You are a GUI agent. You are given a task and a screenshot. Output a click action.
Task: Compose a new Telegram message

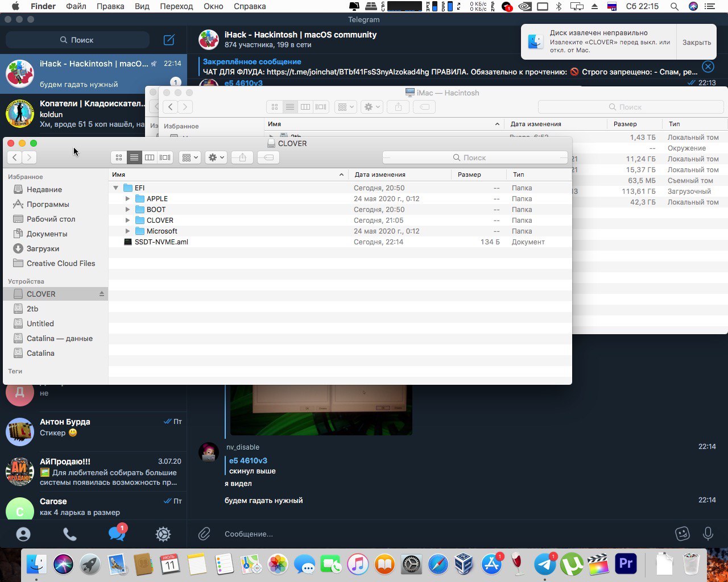(169, 40)
